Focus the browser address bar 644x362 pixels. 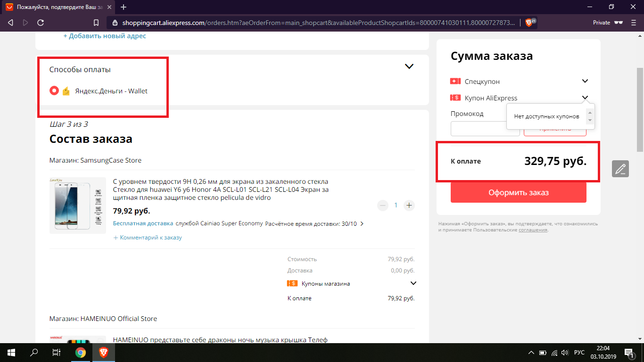[x=318, y=23]
